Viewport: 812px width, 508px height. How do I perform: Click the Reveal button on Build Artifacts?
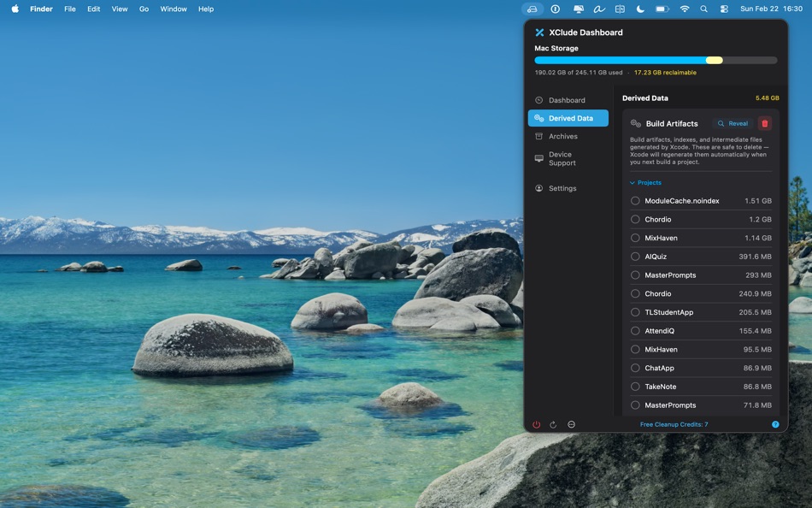(x=733, y=123)
